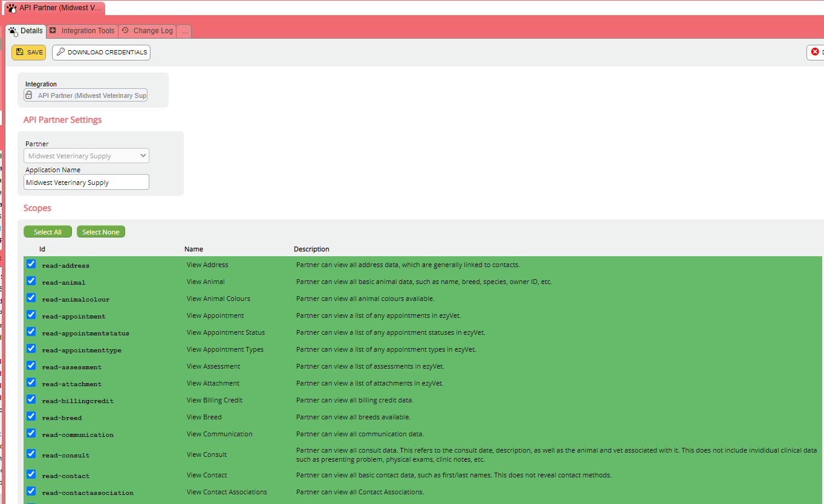The height and width of the screenshot is (504, 824).
Task: Click 'Partner can view all breeds available.' description
Action: click(353, 417)
